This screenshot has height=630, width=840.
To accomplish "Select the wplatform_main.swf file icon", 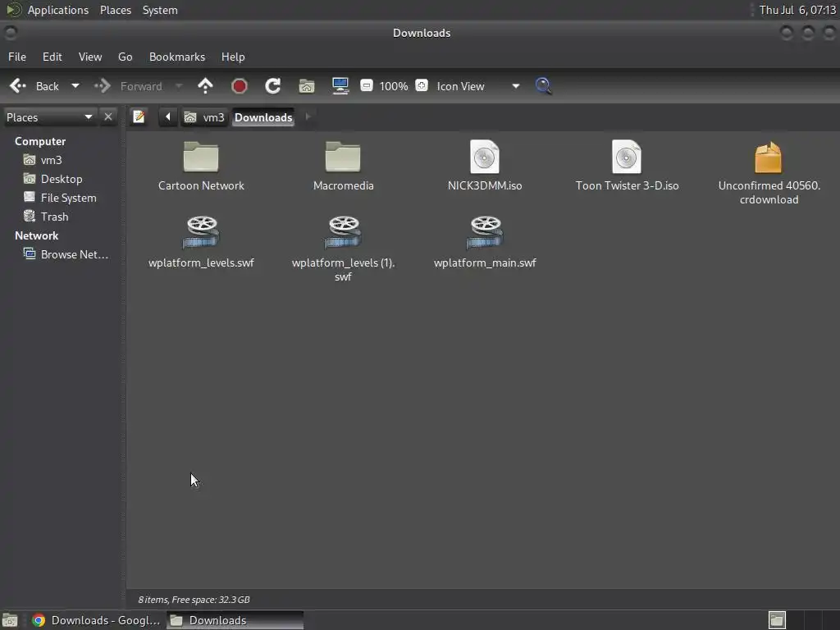I will click(x=485, y=232).
